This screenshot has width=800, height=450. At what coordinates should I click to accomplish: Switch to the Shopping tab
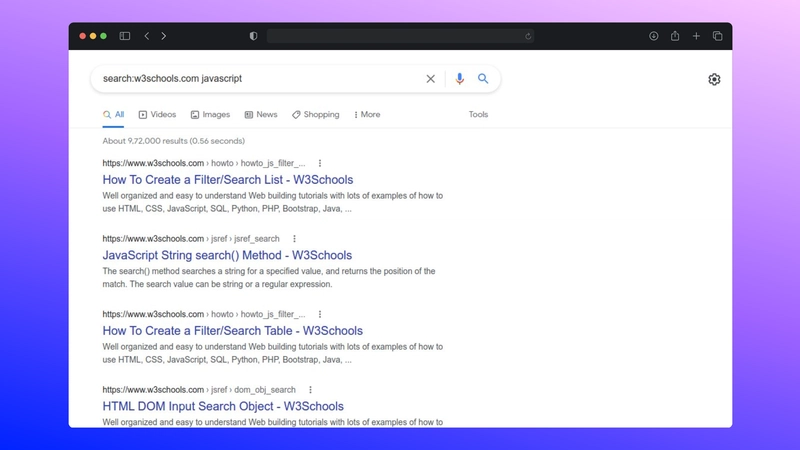315,115
